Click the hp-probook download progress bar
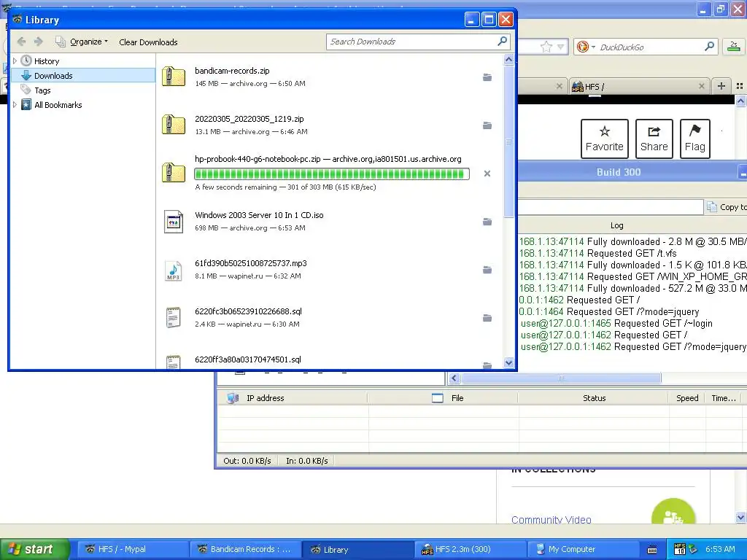747x560 pixels. (x=332, y=174)
